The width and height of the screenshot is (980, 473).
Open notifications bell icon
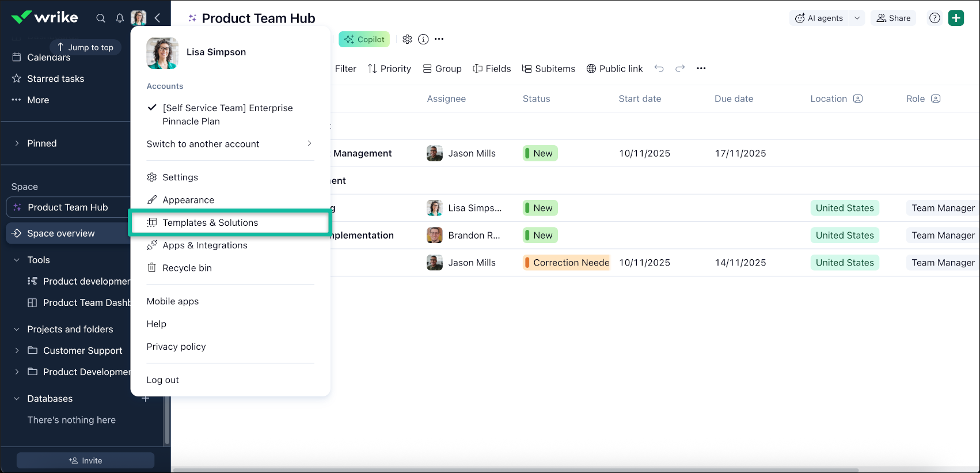(120, 18)
